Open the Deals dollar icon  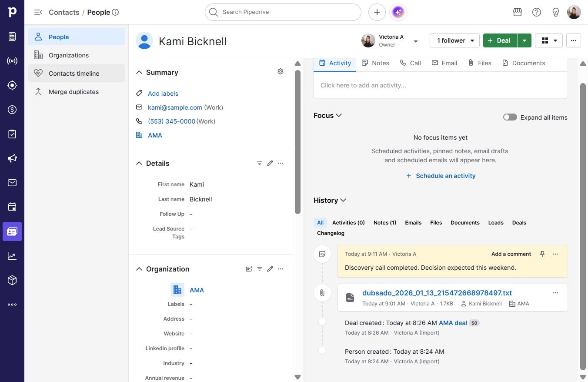(12, 110)
